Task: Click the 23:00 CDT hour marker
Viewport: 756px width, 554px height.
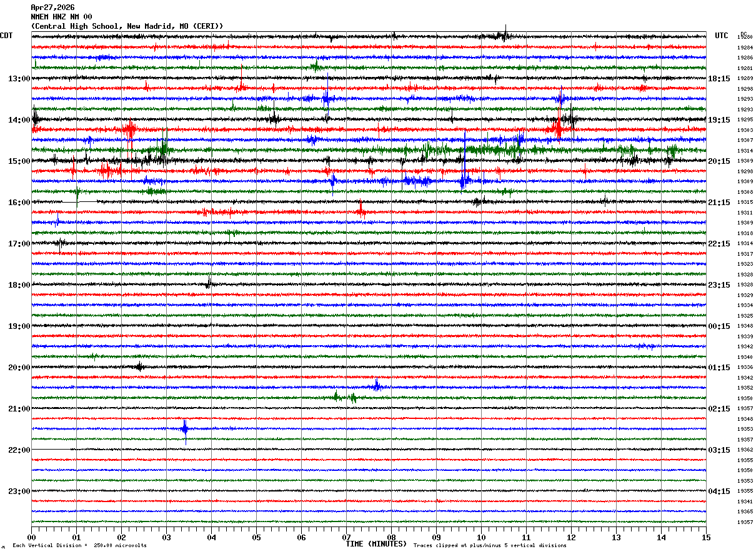Action: point(19,491)
